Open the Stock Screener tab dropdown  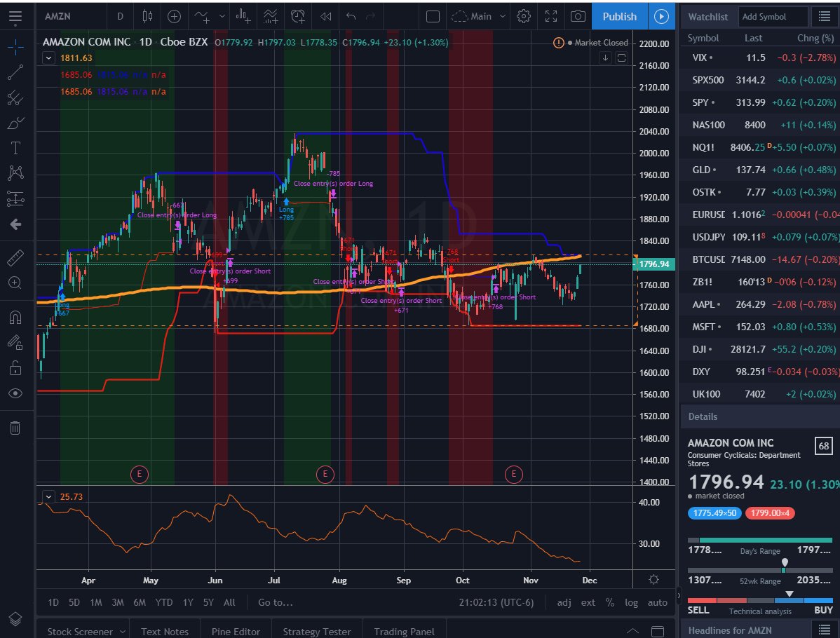pos(122,632)
